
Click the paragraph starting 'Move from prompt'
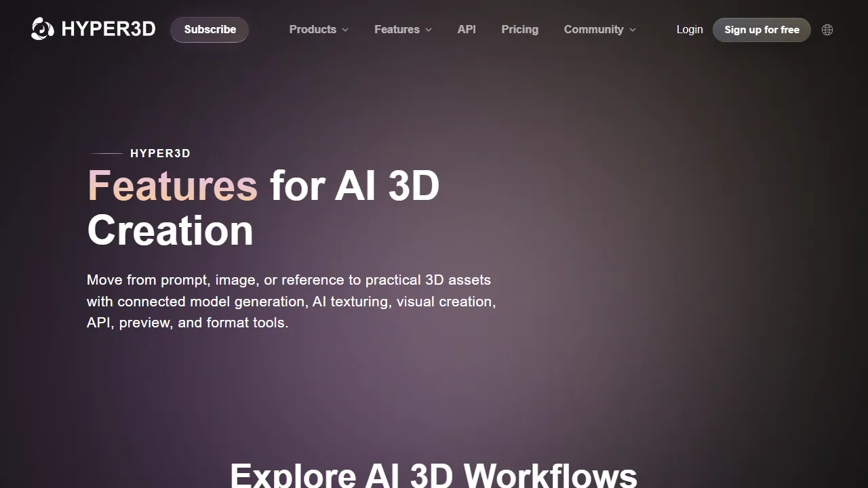pyautogui.click(x=292, y=301)
